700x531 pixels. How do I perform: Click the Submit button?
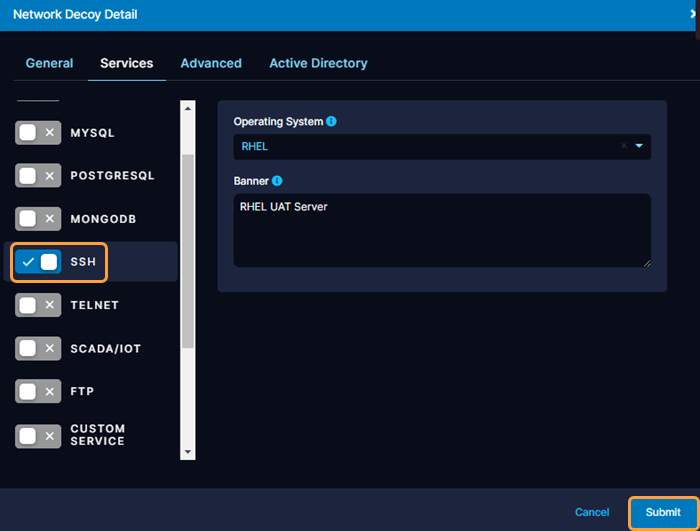click(x=663, y=512)
